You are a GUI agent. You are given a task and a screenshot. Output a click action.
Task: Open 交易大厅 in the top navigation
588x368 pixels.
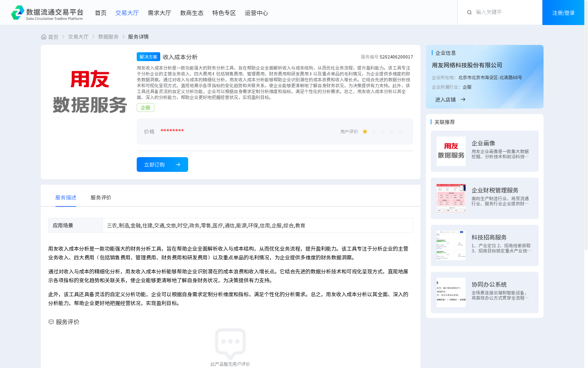pyautogui.click(x=127, y=13)
